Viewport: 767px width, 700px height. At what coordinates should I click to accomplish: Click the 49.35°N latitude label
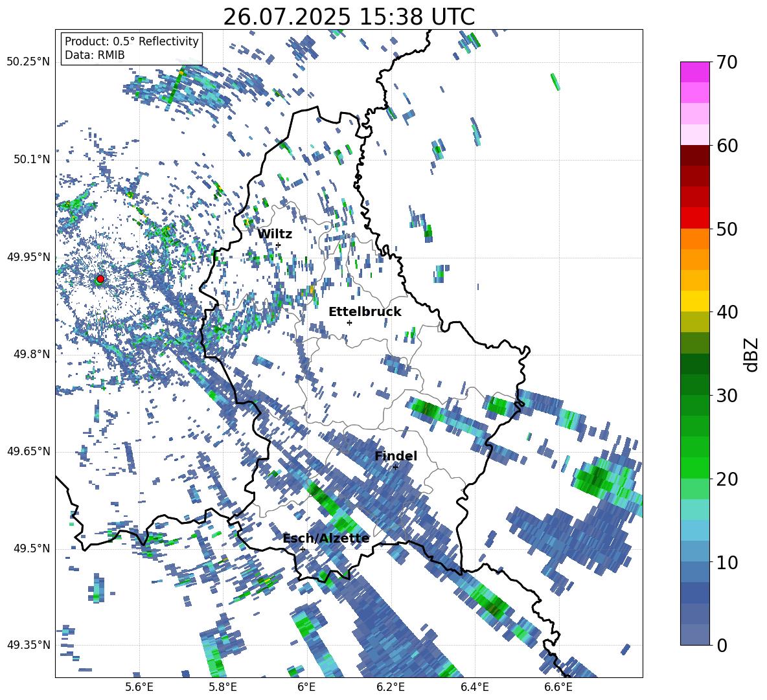[29, 645]
